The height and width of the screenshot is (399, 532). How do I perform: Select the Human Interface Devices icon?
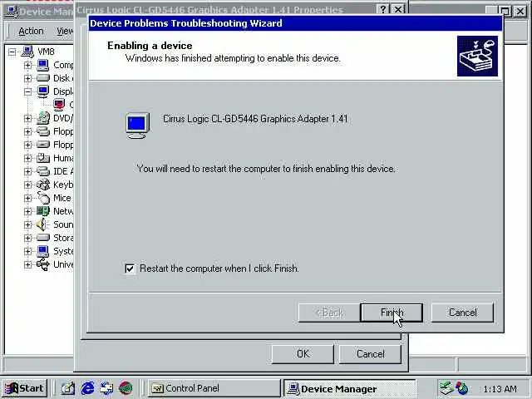pyautogui.click(x=43, y=158)
